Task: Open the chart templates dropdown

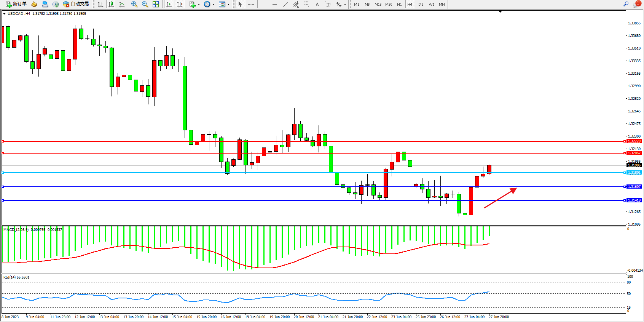Action: 228,5
